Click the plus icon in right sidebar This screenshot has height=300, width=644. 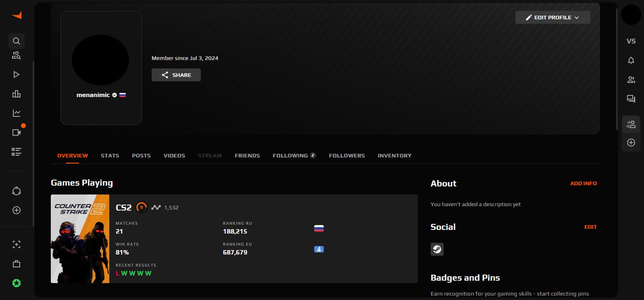pos(631,143)
